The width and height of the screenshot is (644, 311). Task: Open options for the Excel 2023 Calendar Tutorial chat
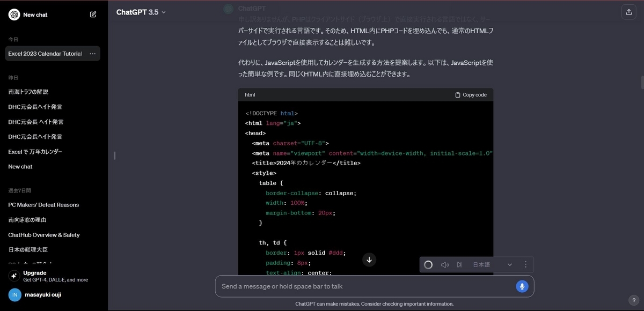[x=93, y=54]
